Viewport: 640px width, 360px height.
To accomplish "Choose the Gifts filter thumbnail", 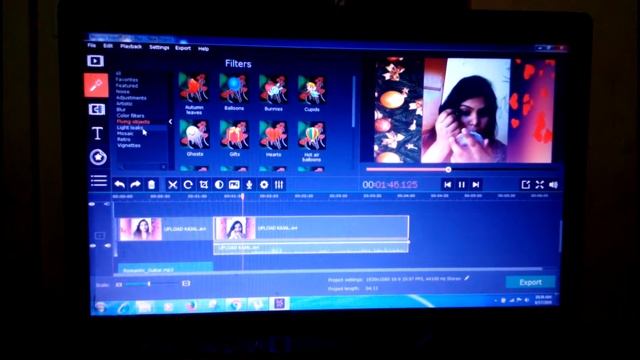I will (234, 135).
